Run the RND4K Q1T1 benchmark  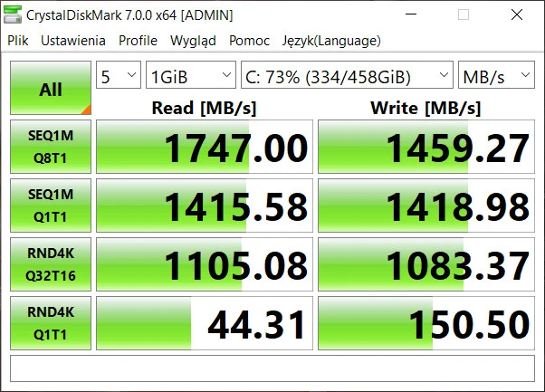(x=51, y=323)
